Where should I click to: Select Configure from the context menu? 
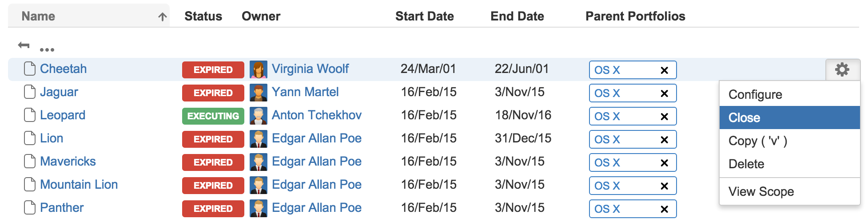[x=755, y=94]
